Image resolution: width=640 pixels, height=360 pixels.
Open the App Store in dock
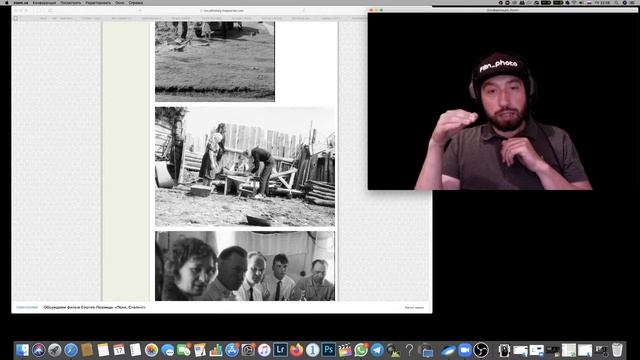tap(232, 350)
